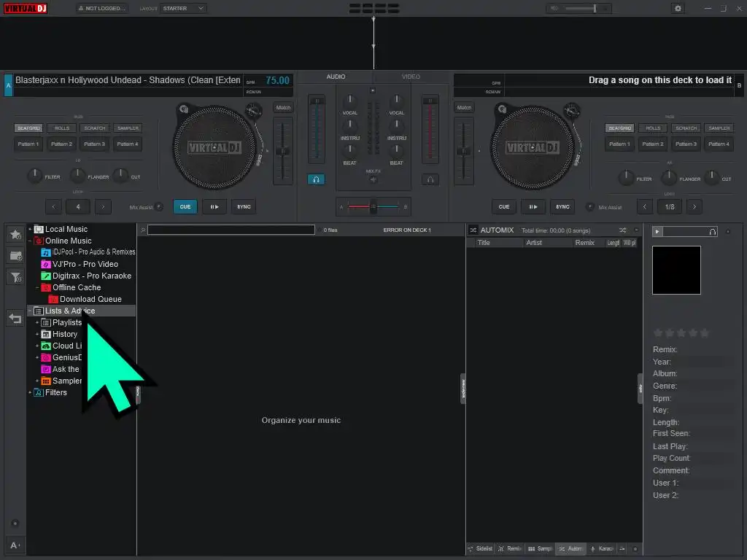This screenshot has width=747, height=560.
Task: Collapse the Online Music tree node
Action: 30,241
